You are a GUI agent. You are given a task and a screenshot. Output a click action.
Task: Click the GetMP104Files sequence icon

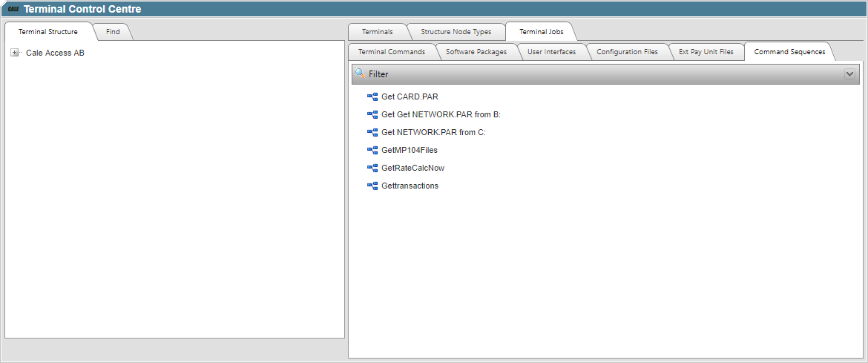(372, 150)
